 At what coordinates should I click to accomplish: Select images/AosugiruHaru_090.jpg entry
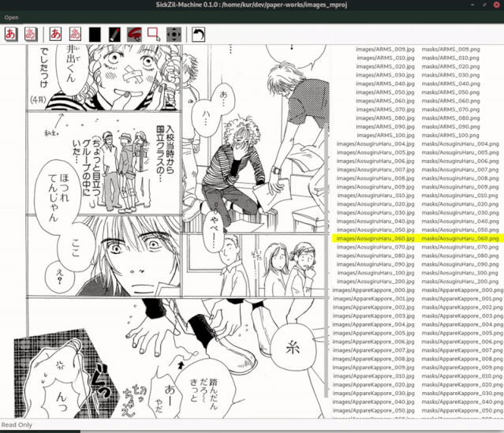tap(375, 264)
